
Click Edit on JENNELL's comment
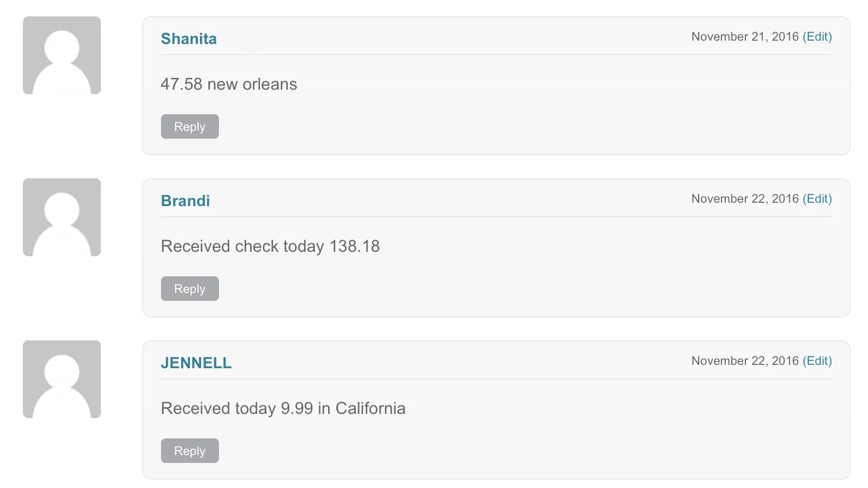pos(817,360)
